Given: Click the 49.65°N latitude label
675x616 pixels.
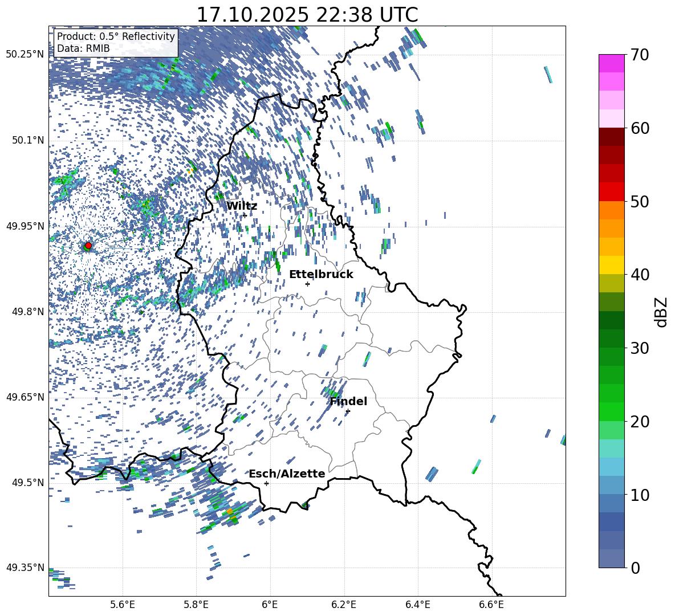Looking at the screenshot, I should (25, 397).
